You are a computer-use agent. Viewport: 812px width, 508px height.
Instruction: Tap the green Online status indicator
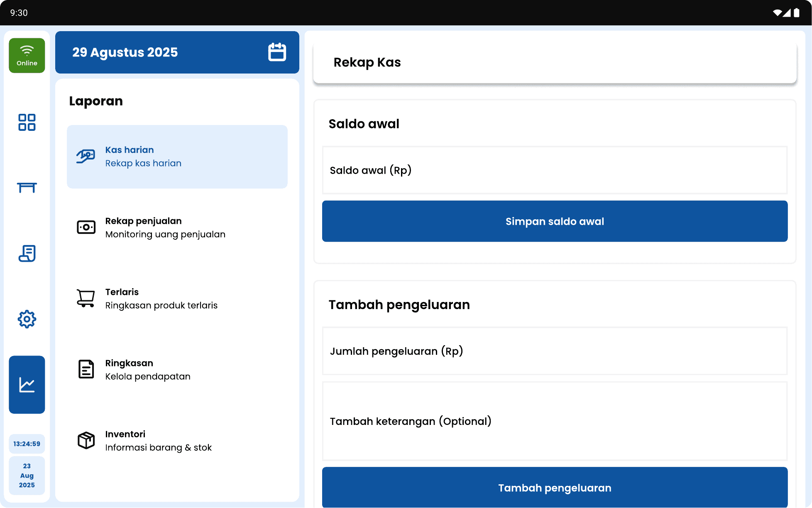coord(27,56)
